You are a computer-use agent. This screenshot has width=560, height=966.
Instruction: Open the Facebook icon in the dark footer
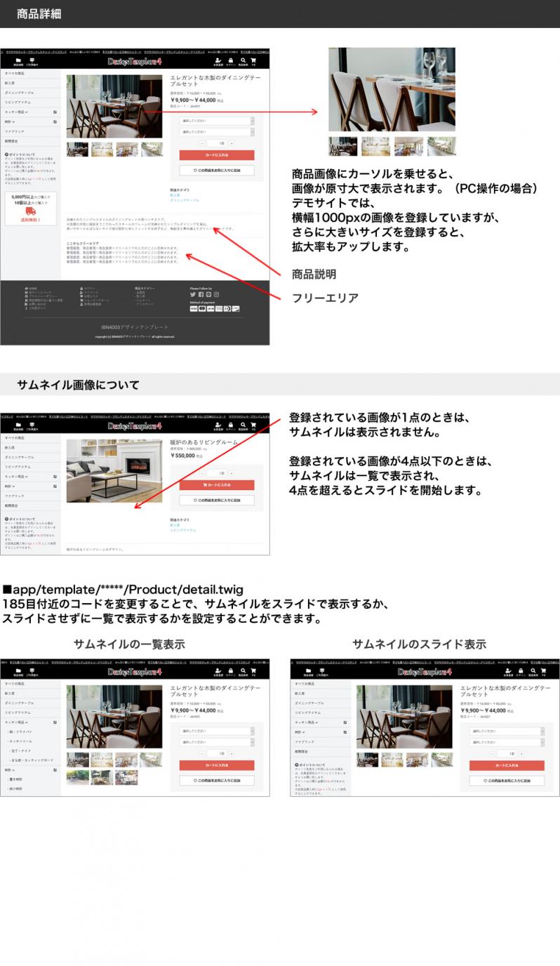[200, 295]
